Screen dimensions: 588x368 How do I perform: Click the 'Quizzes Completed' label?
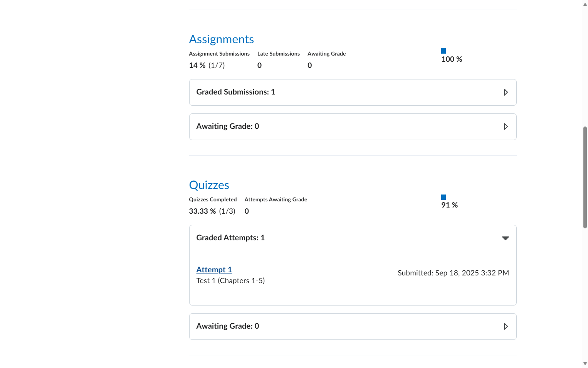[x=213, y=199]
